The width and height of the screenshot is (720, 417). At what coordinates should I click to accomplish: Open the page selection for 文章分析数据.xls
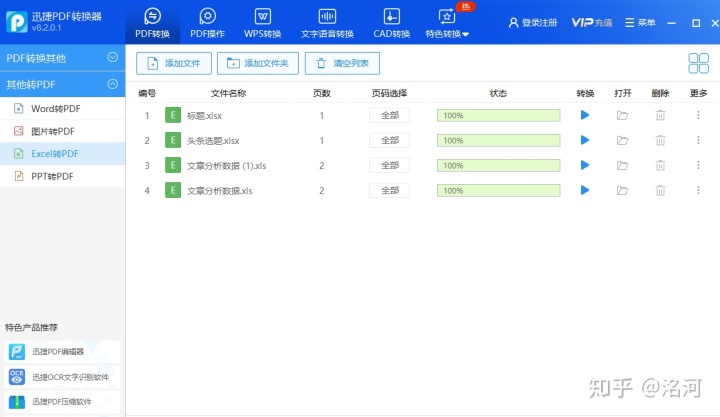pyautogui.click(x=389, y=190)
